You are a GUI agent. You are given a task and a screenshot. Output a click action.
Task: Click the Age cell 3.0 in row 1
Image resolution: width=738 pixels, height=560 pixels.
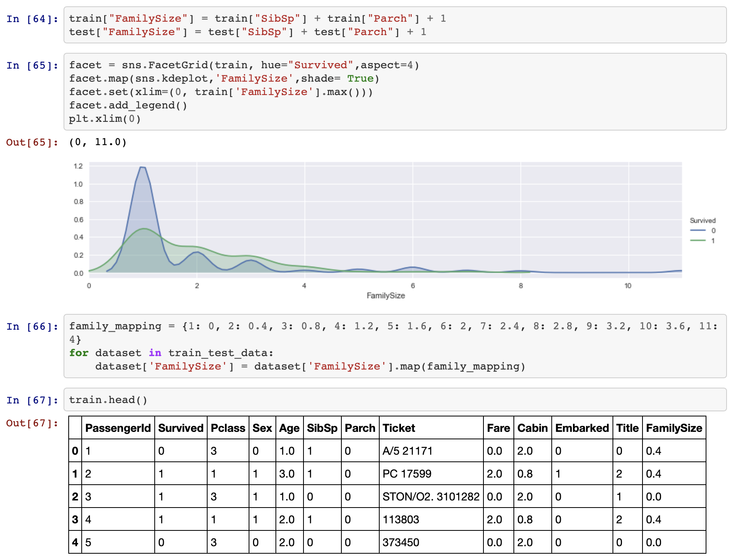coord(289,474)
